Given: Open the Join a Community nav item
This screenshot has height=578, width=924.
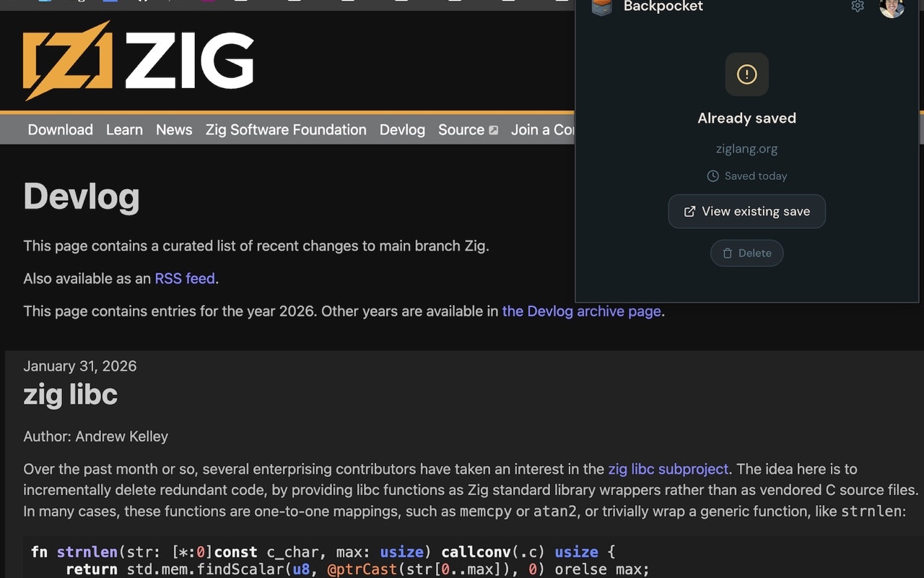Looking at the screenshot, I should click(x=543, y=130).
